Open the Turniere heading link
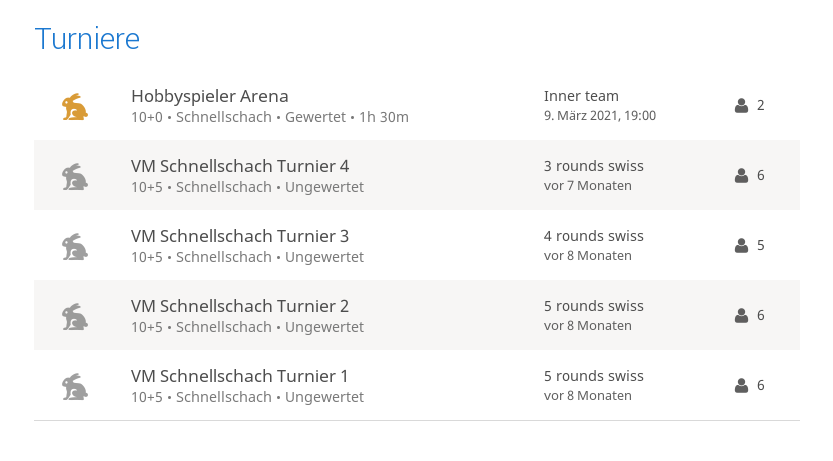The height and width of the screenshot is (461, 833). pyautogui.click(x=87, y=39)
